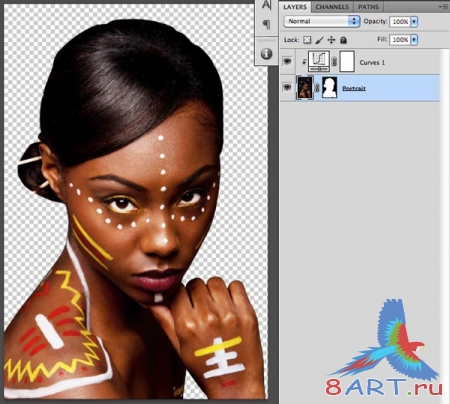450x404 pixels.
Task: Click the mask link icon on Portrait layer
Action: 317,88
